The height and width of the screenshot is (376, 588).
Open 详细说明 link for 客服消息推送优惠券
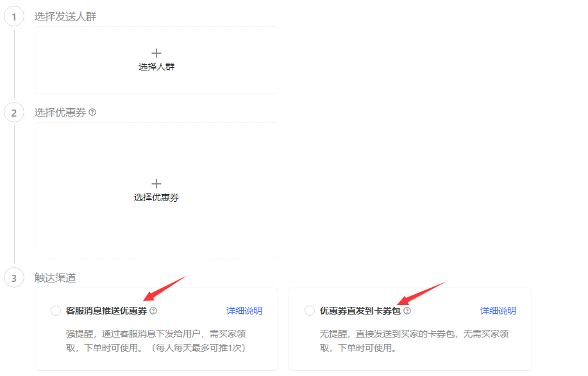click(244, 311)
